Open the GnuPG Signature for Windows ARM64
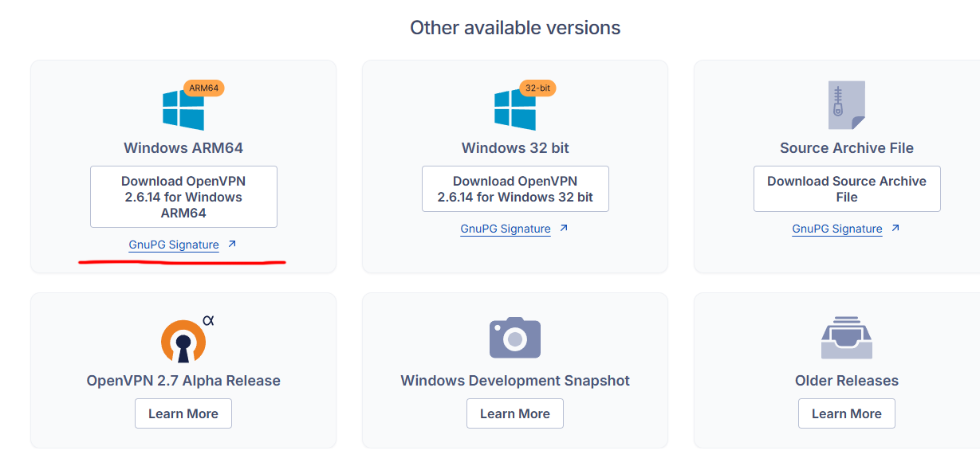The image size is (980, 466). coord(174,245)
